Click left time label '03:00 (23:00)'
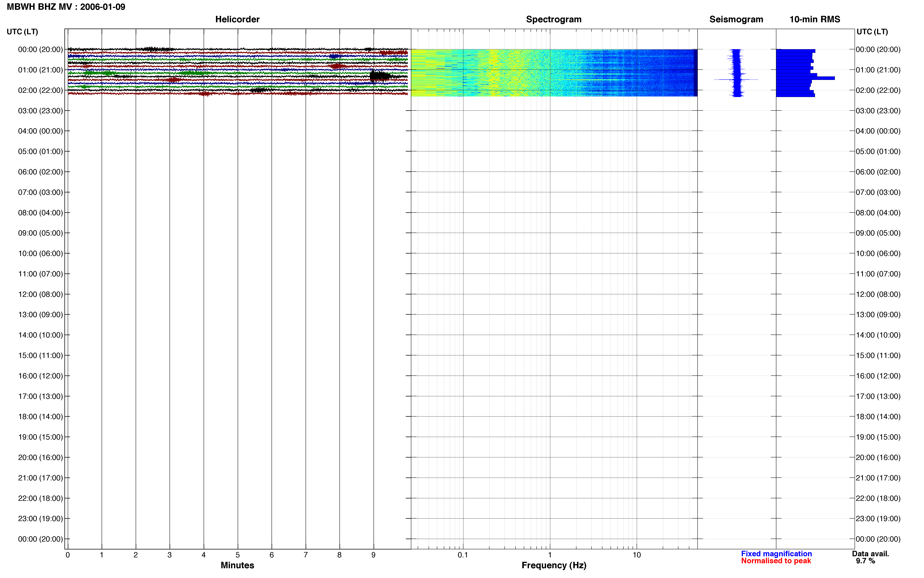924x578 pixels. [x=40, y=111]
